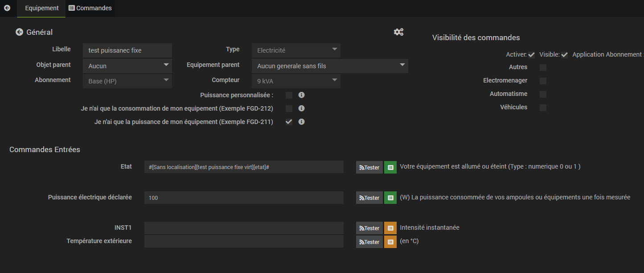Screen dimensions: 644x273
Task: Click the Libelle text field
Action: [x=127, y=50]
